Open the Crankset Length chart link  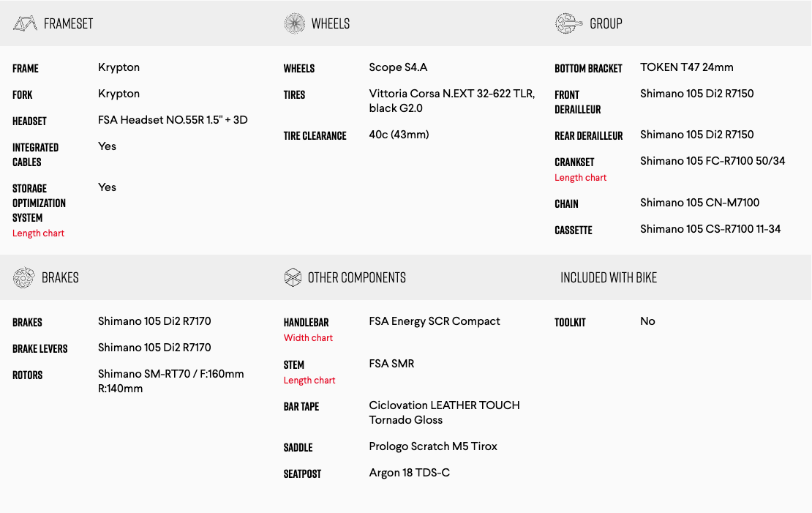pos(580,178)
